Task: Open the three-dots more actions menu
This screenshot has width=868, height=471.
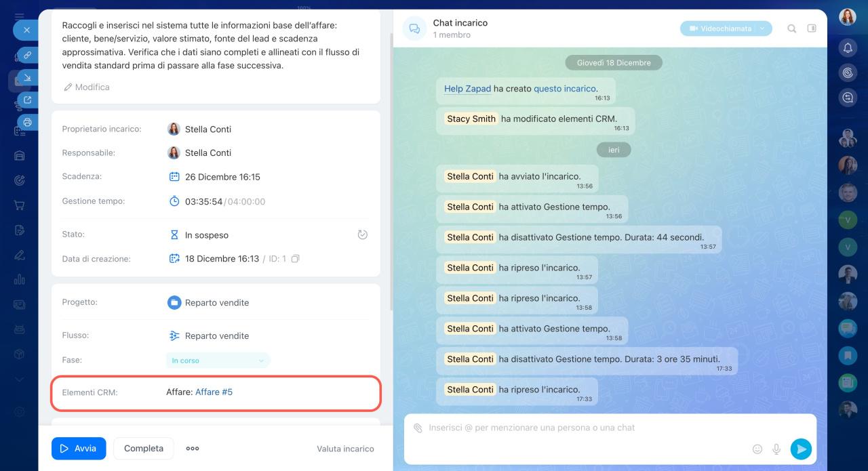Action: 193,449
